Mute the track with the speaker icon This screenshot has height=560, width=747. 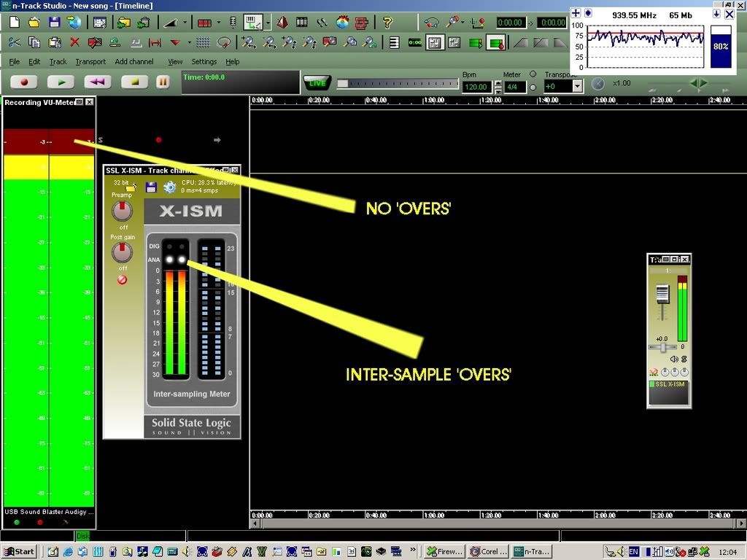coord(673,359)
